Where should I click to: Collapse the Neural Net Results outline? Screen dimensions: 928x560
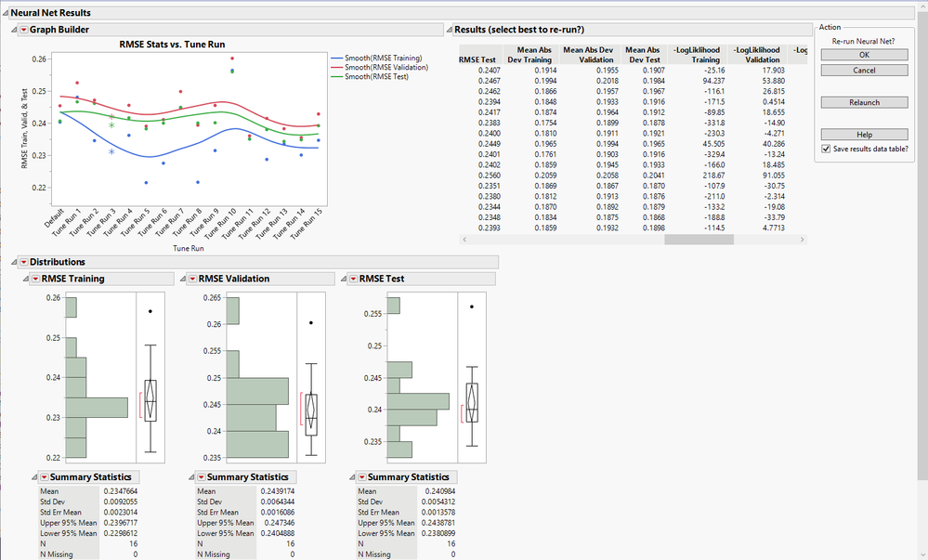pyautogui.click(x=6, y=12)
